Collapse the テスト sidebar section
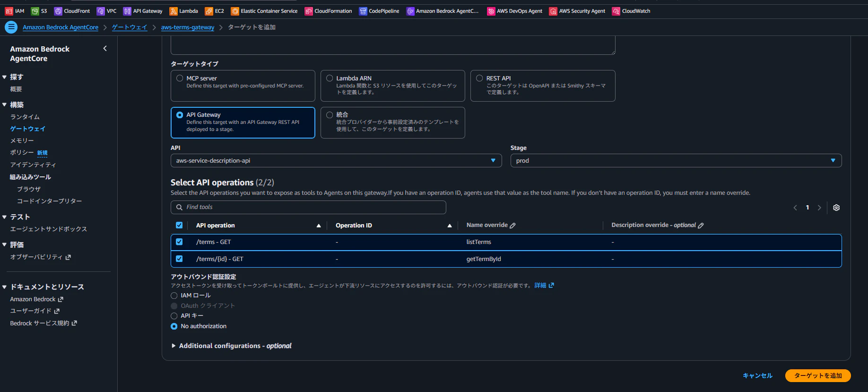This screenshot has width=868, height=392. pos(4,217)
